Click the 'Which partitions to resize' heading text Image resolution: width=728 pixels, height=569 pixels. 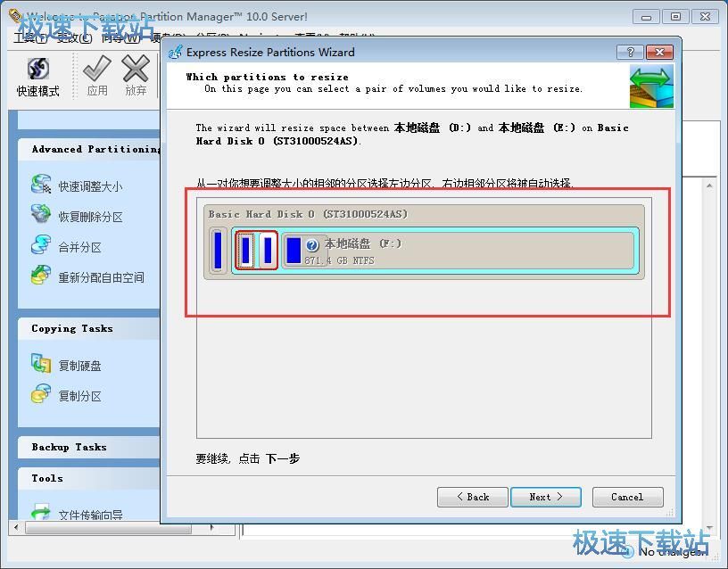267,77
